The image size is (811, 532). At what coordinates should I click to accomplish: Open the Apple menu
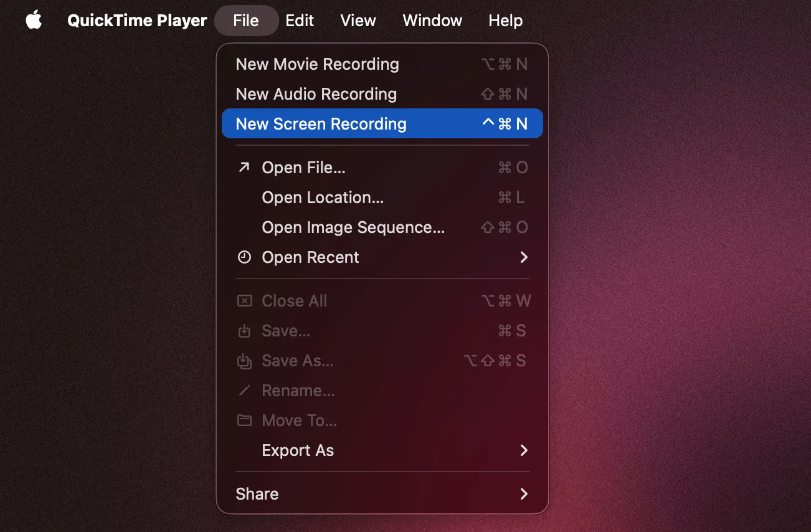tap(34, 20)
